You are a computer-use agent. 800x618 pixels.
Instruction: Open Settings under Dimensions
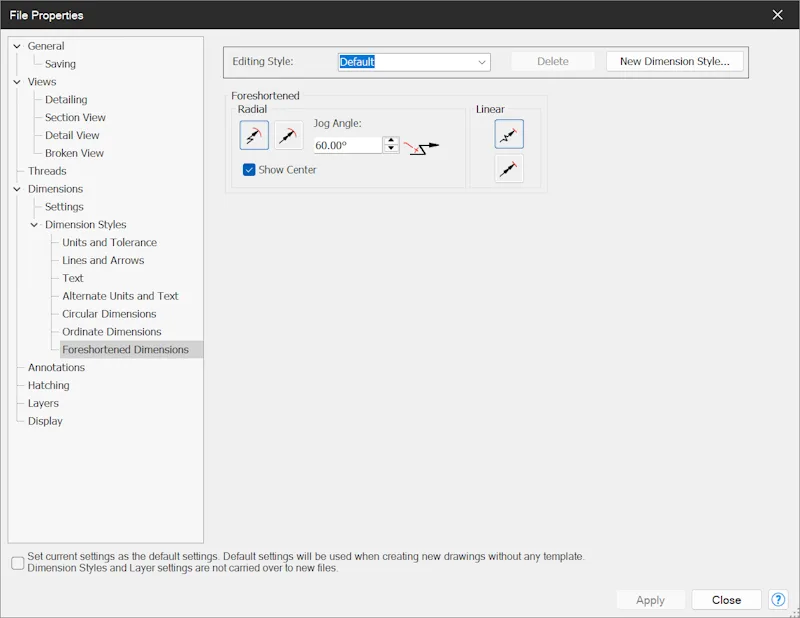pos(64,207)
